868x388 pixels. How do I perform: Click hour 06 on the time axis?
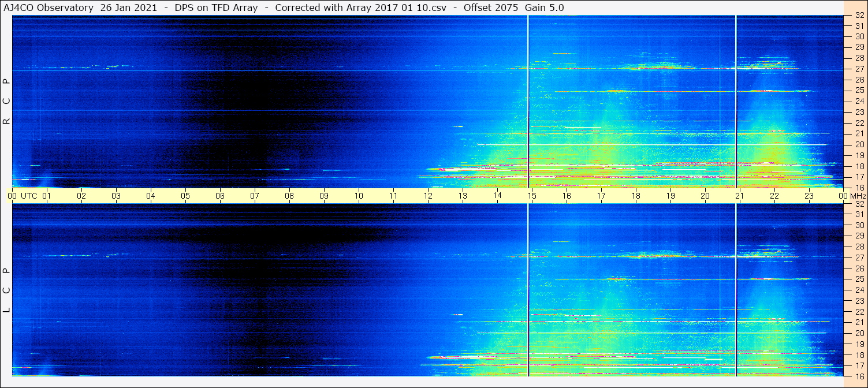click(220, 196)
